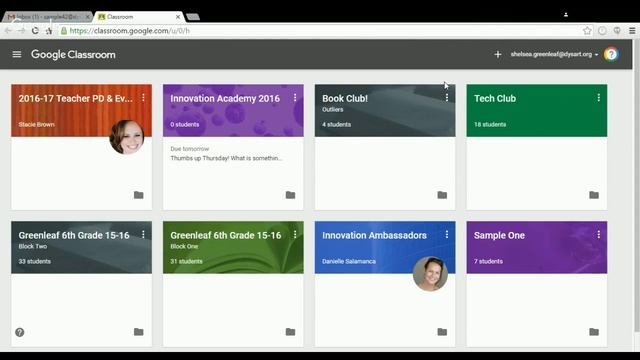
Task: Open the Innovation Ambassadors class
Action: point(374,235)
